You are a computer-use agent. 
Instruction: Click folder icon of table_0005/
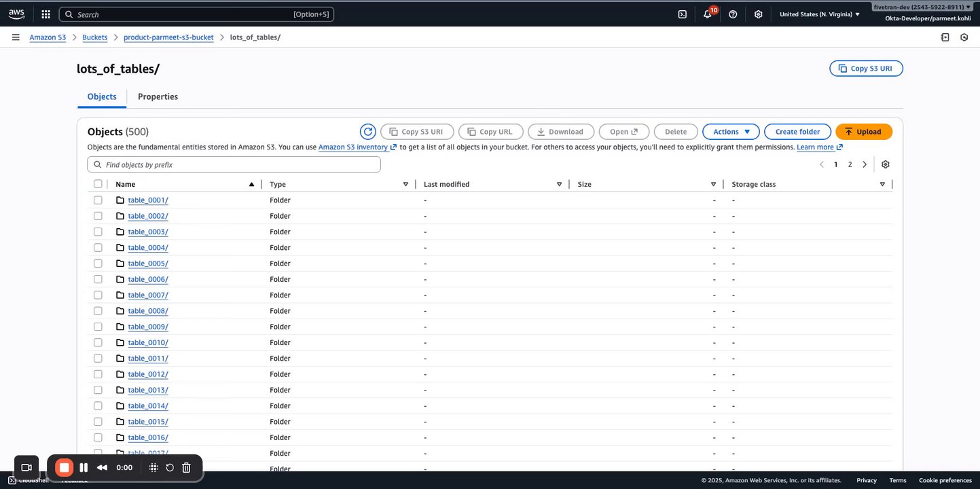tap(120, 264)
